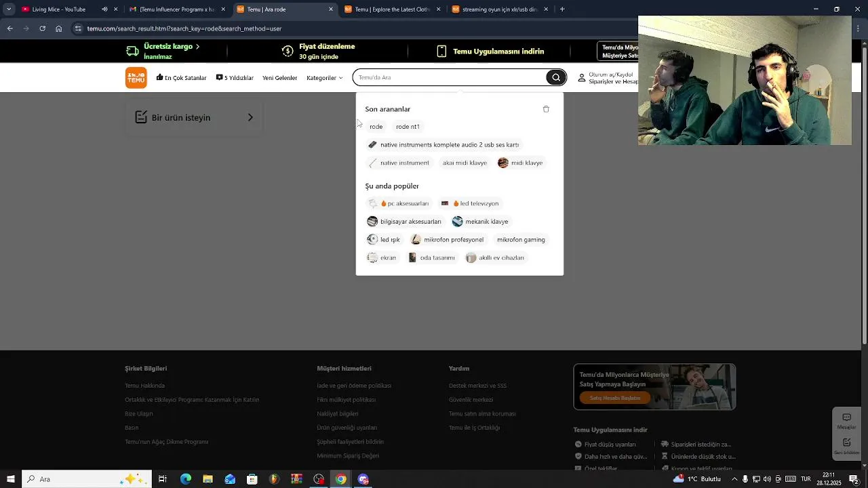Image resolution: width=868 pixels, height=488 pixels.
Task: Open Nakliyat bilgileri footer link
Action: coord(338,413)
